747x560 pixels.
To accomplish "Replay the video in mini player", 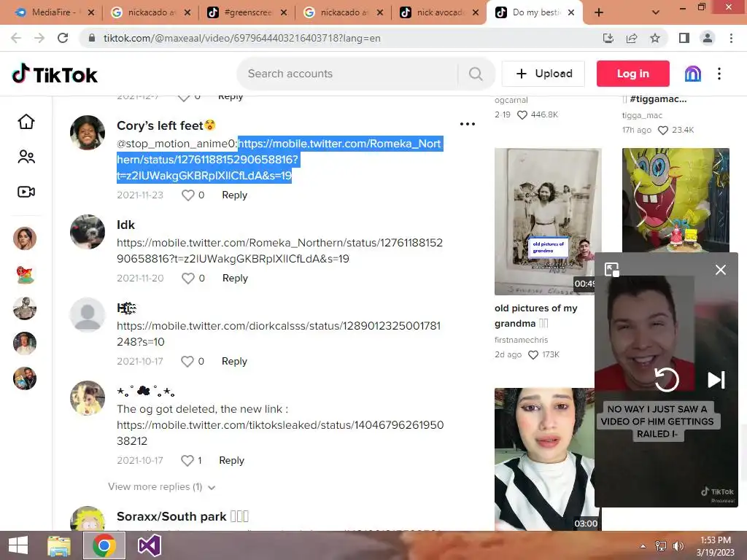I will [667, 379].
